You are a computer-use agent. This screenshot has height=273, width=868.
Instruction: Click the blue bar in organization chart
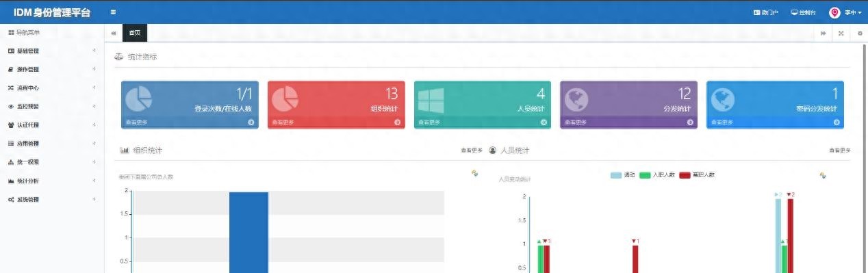(248, 232)
